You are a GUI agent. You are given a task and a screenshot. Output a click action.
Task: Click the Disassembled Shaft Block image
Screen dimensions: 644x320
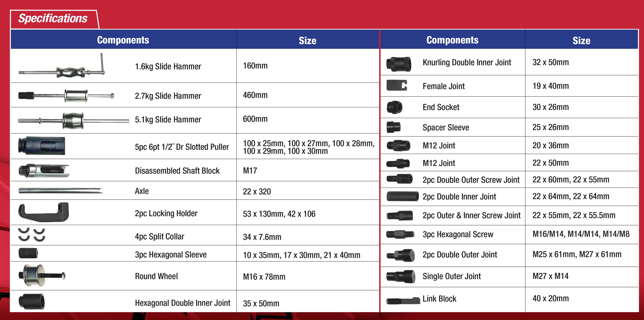(x=44, y=171)
